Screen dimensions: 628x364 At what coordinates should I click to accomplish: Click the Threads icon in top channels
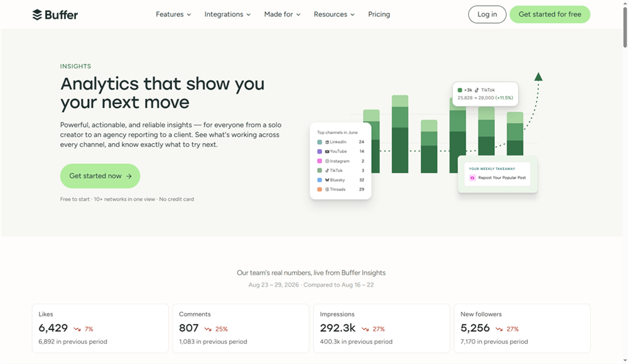point(327,190)
